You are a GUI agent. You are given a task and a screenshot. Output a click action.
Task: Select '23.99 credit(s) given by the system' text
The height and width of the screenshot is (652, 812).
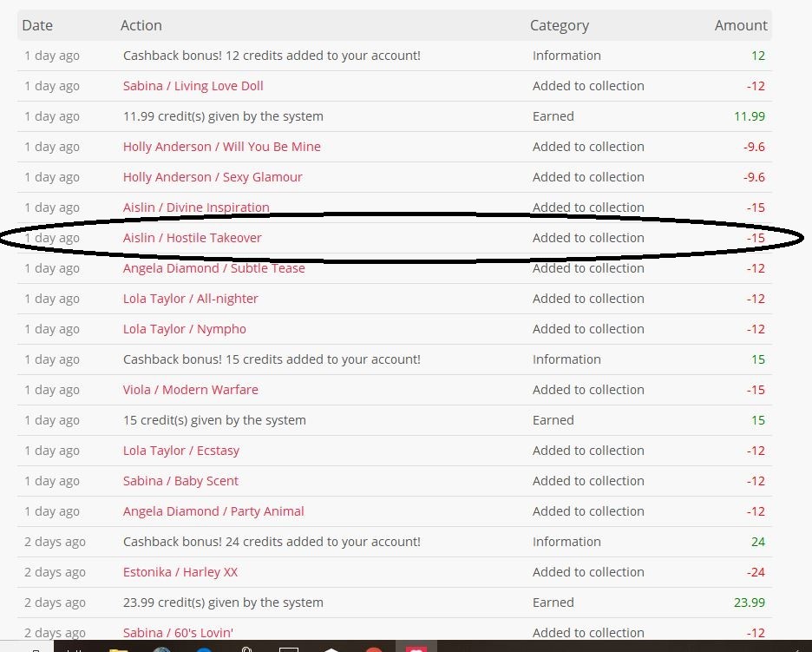[223, 603]
